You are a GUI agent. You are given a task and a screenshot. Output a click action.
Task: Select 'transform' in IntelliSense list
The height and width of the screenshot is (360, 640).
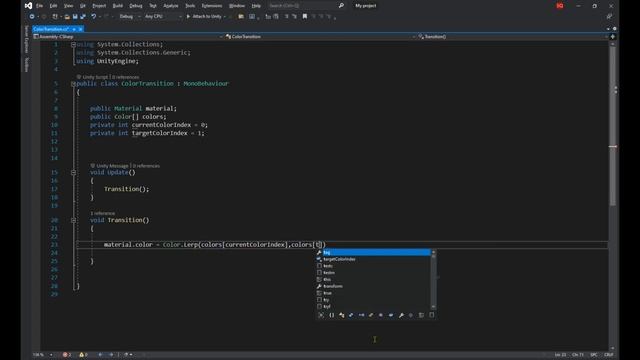[373, 286]
